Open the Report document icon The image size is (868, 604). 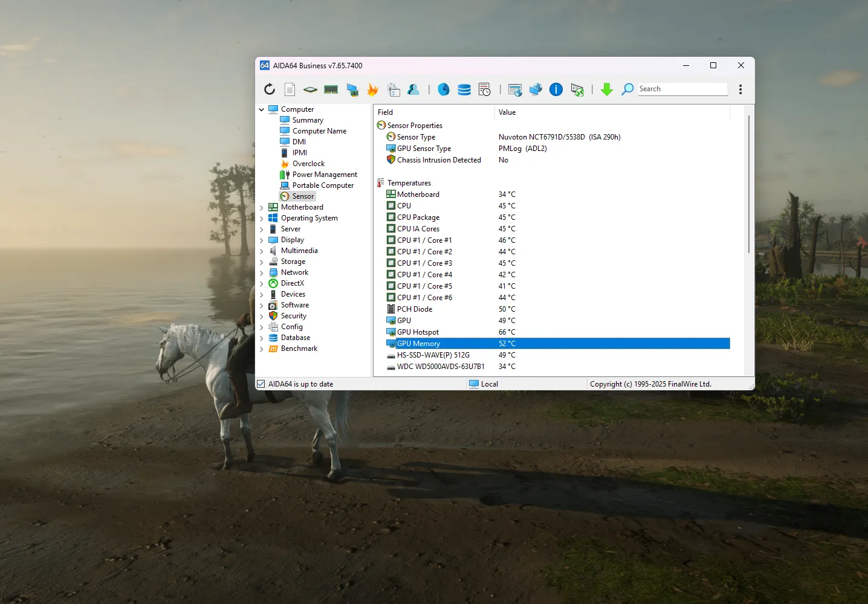[x=290, y=89]
